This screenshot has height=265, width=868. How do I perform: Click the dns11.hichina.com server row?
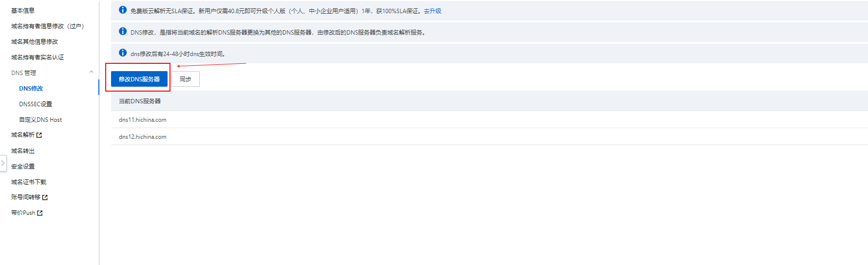pos(490,119)
